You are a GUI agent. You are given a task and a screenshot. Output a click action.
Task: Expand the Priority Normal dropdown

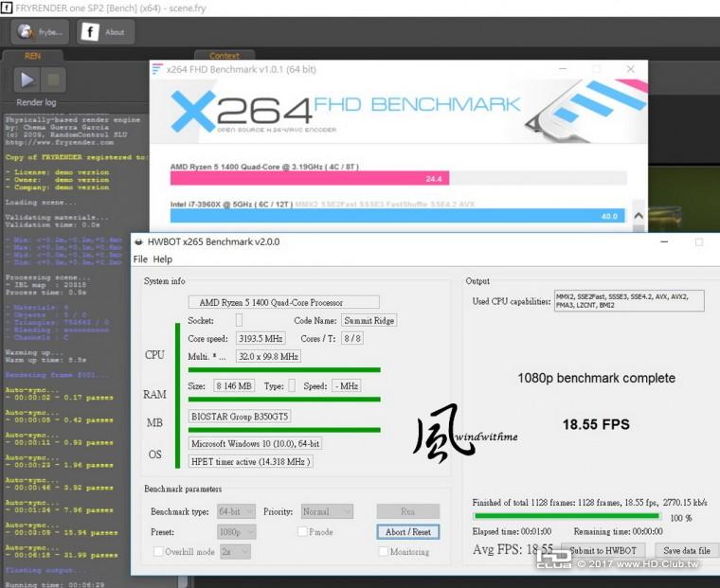[327, 511]
